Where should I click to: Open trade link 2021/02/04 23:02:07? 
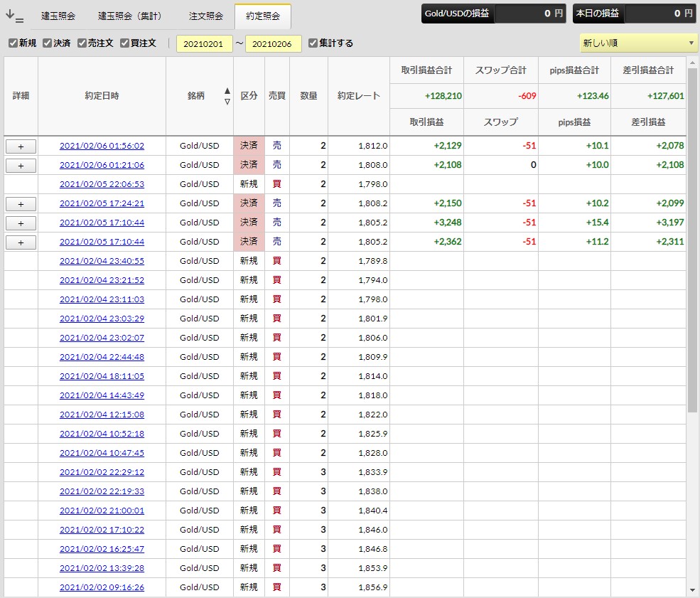(x=102, y=338)
